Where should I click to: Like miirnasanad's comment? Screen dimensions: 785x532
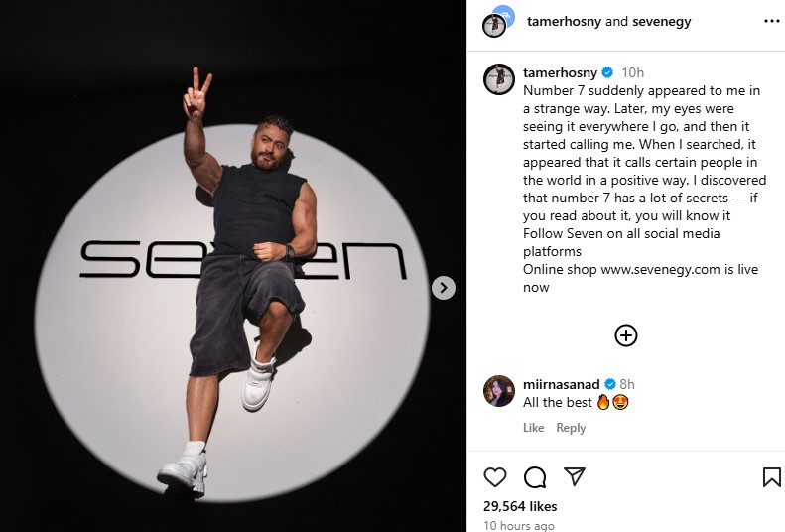coord(533,428)
